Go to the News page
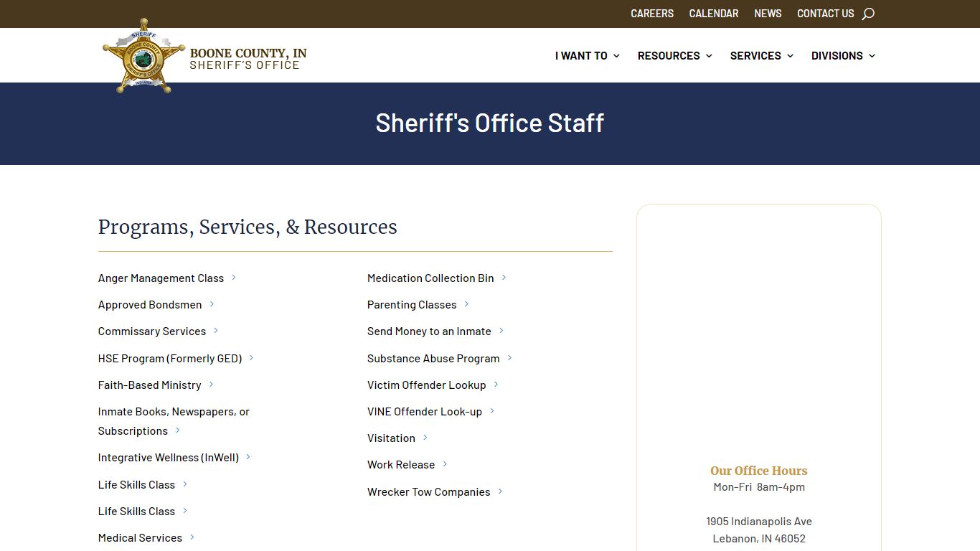 [768, 14]
